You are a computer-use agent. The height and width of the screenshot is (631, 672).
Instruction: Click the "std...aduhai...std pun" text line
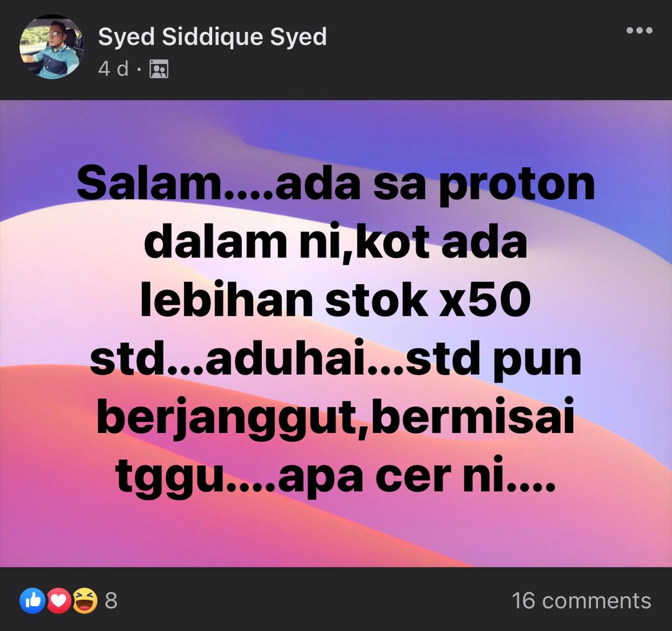[x=336, y=359]
